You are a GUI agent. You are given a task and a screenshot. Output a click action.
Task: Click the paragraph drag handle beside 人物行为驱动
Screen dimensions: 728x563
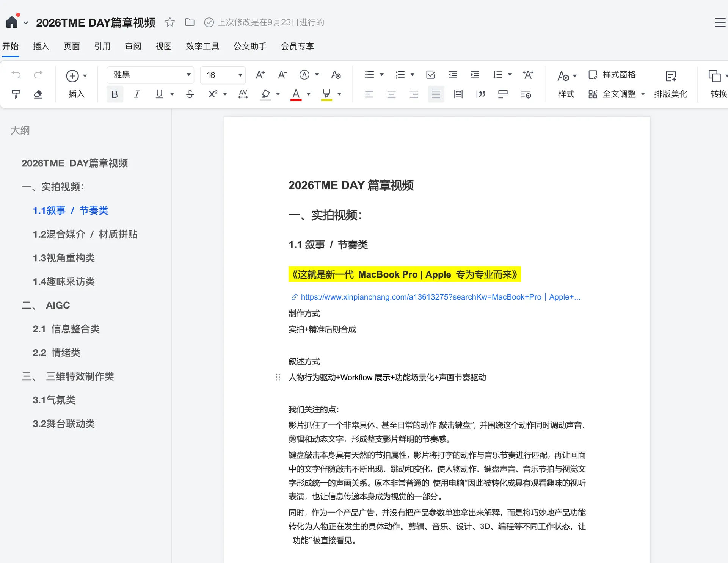coord(278,377)
